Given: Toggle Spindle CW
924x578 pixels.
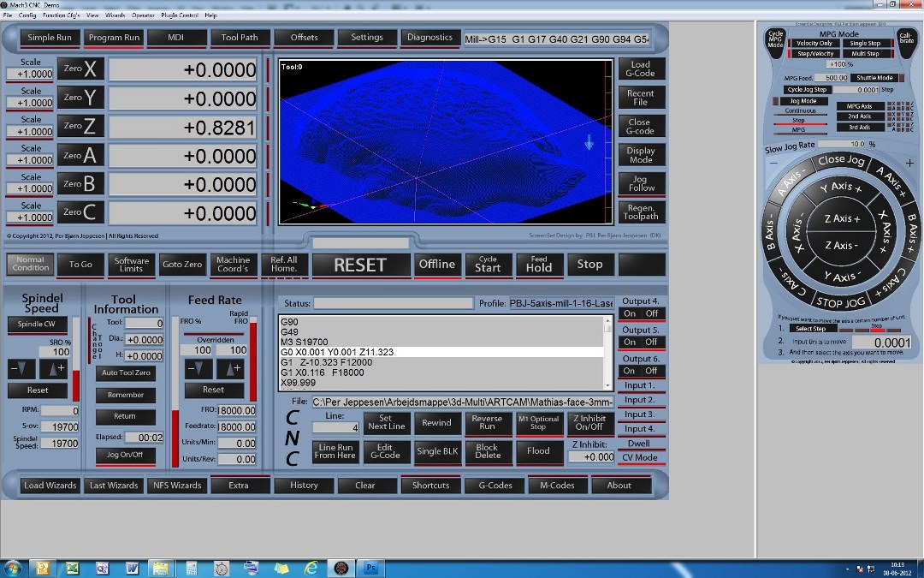Looking at the screenshot, I should point(37,324).
